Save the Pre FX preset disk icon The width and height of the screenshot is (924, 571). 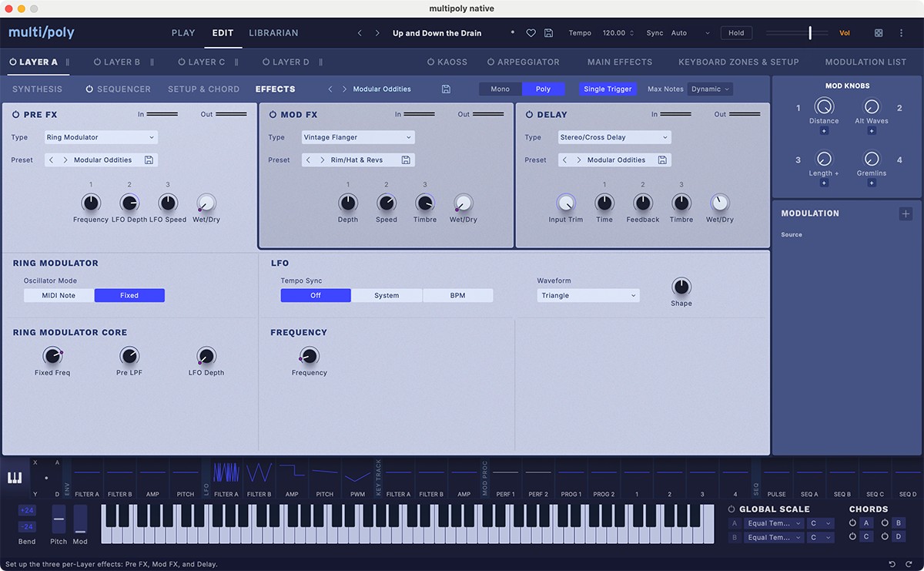149,160
